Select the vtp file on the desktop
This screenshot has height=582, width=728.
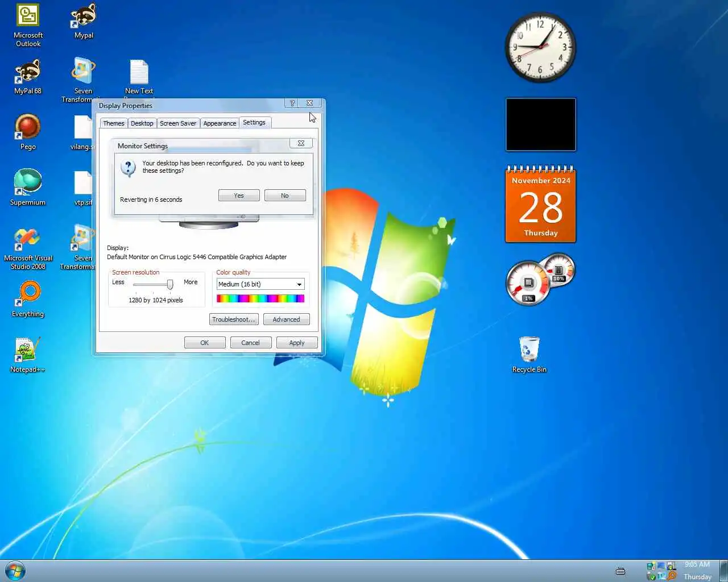[x=82, y=188]
